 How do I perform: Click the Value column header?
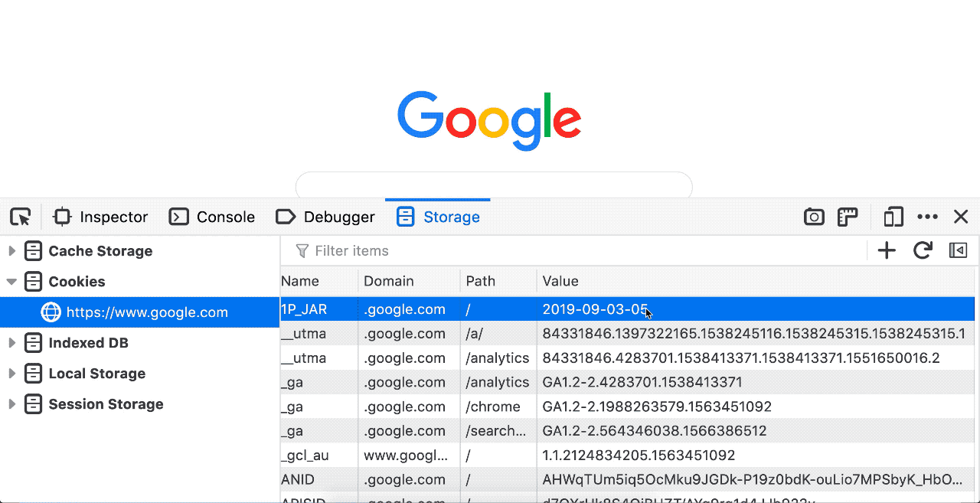pos(560,281)
